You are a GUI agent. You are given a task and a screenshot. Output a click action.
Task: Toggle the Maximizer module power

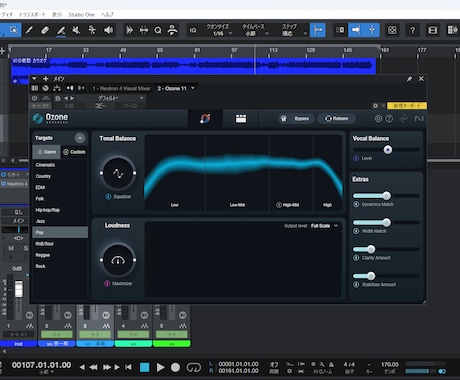[107, 283]
